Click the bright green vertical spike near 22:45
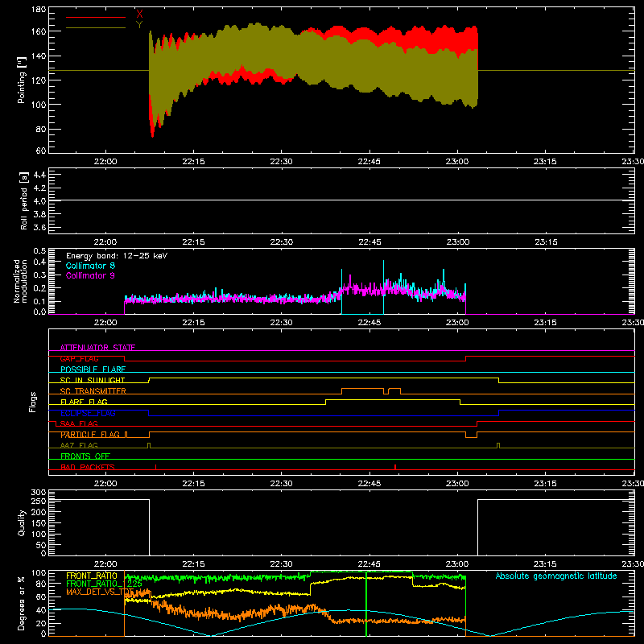The height and width of the screenshot is (644, 644). point(366,604)
